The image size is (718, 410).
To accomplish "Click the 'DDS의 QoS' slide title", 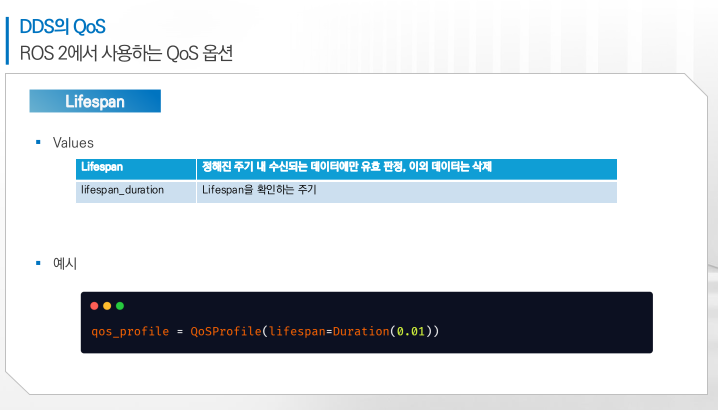I will click(x=63, y=27).
